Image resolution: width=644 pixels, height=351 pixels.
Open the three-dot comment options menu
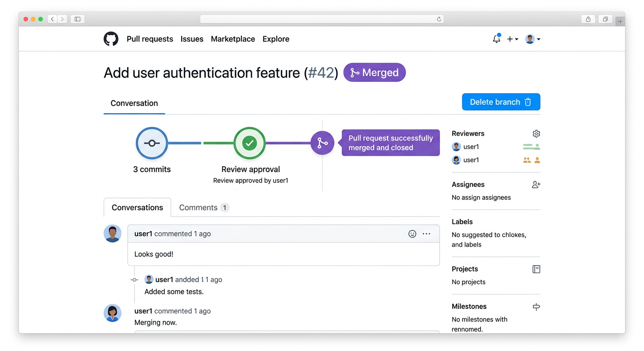(x=426, y=234)
